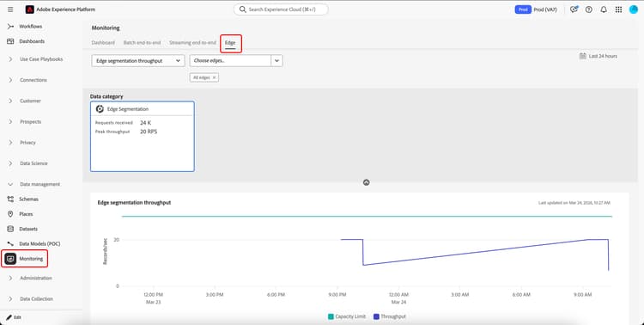Click the Edge segmentation throughput chart title
Screen dimensions: 644x325
click(134, 202)
